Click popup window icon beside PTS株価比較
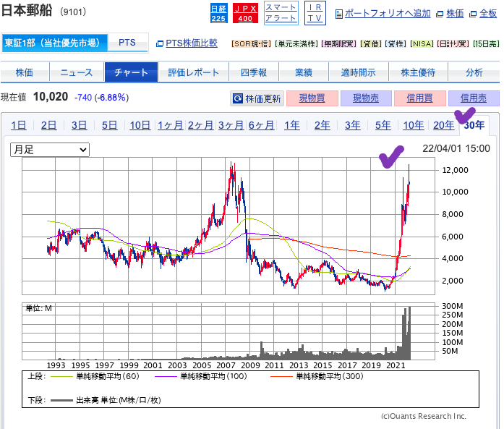This screenshot has height=429, width=504. 159,43
